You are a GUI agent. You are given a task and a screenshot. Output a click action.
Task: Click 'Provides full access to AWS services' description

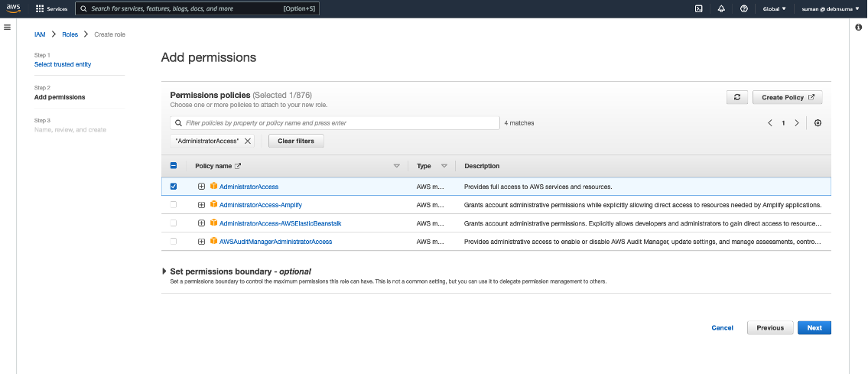[x=538, y=187]
